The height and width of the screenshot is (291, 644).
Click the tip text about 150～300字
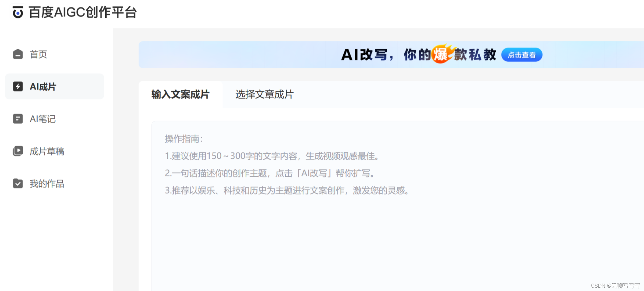point(272,156)
